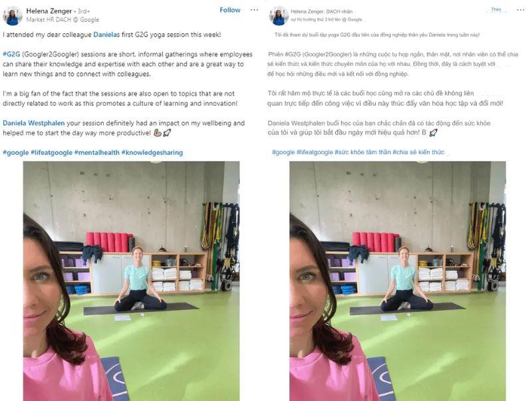Click the Follow button
Image resolution: width=532 pixels, height=401 pixels.
pyautogui.click(x=229, y=10)
